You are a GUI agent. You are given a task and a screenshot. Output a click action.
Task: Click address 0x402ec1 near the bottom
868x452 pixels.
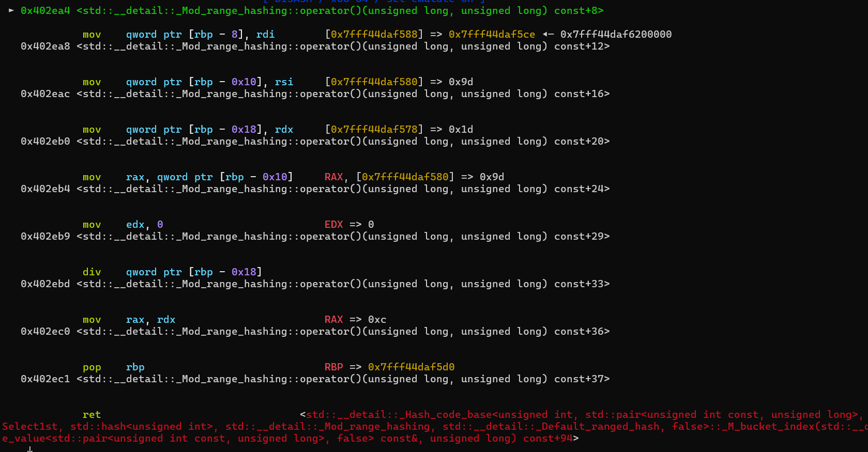(45, 379)
